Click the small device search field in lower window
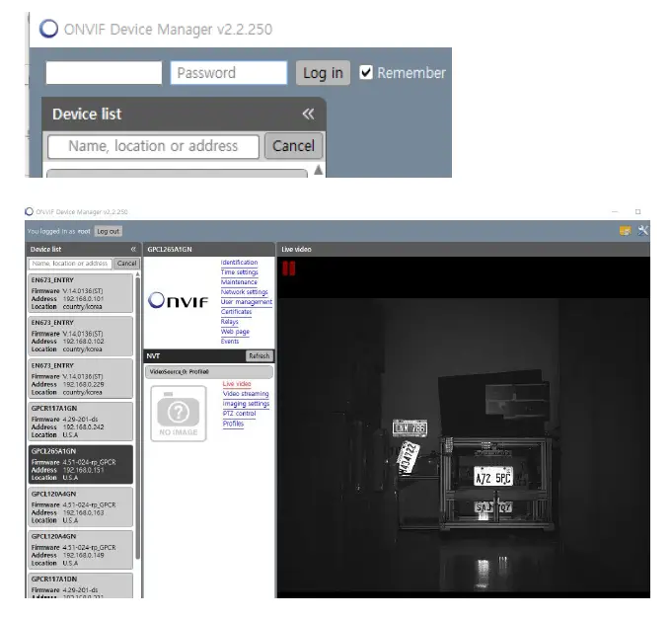 (x=70, y=264)
